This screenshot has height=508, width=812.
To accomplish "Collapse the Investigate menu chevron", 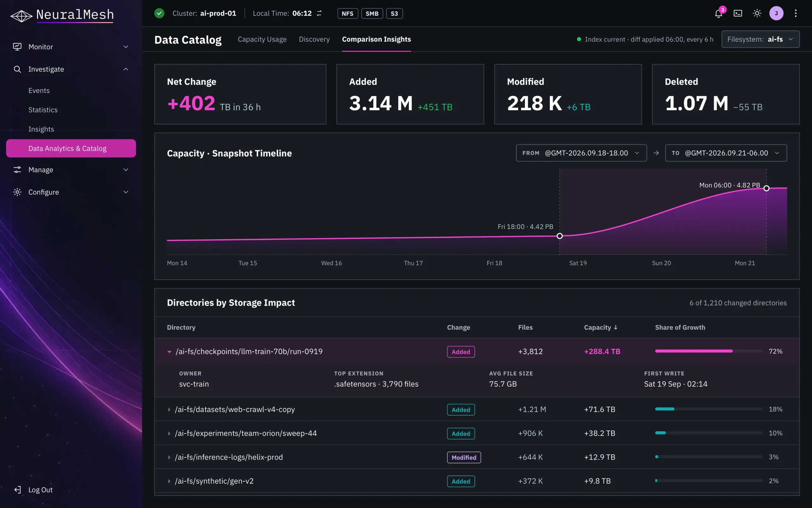I will (x=126, y=69).
